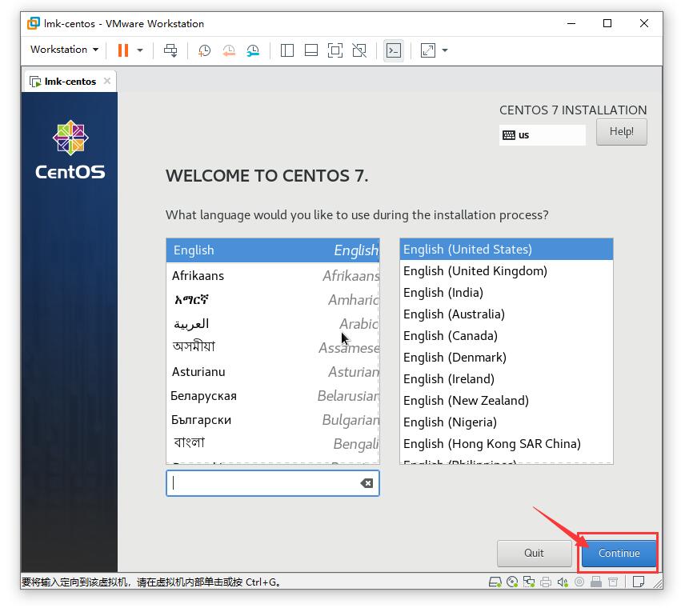This screenshot has width=685, height=616.
Task: Choose English (Canada) locale
Action: click(x=507, y=336)
